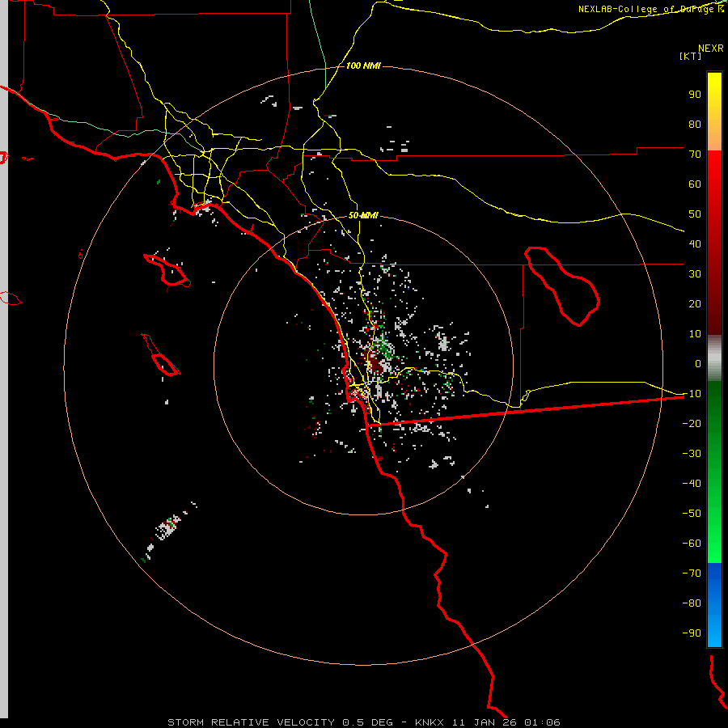The height and width of the screenshot is (728, 728).
Task: Click the 50 NMI range ring label
Action: 363,215
